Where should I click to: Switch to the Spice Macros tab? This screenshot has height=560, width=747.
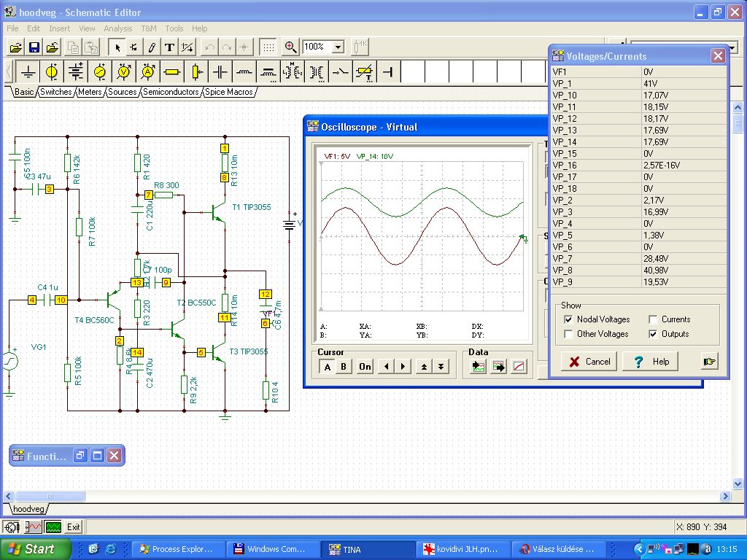228,92
